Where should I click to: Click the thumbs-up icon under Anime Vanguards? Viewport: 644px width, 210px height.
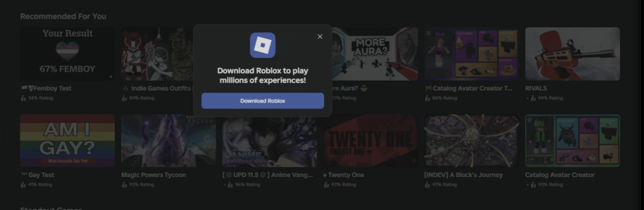pyautogui.click(x=230, y=185)
